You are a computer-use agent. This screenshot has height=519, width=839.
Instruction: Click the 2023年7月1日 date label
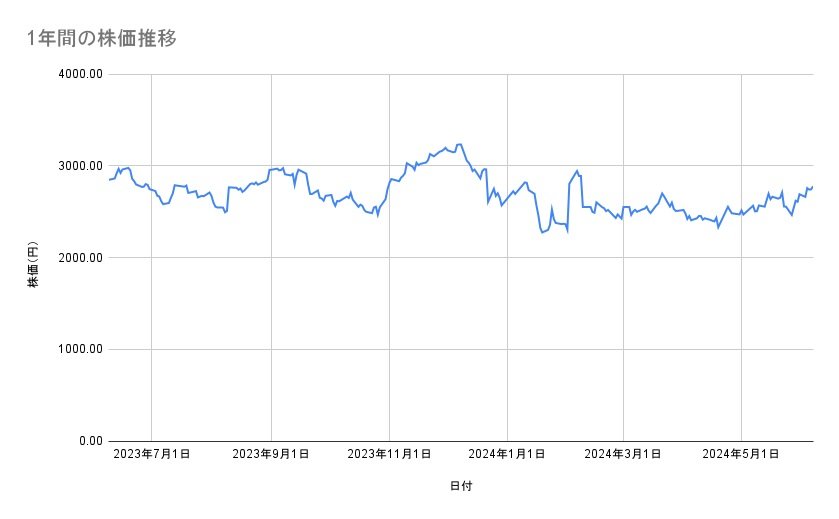[151, 455]
